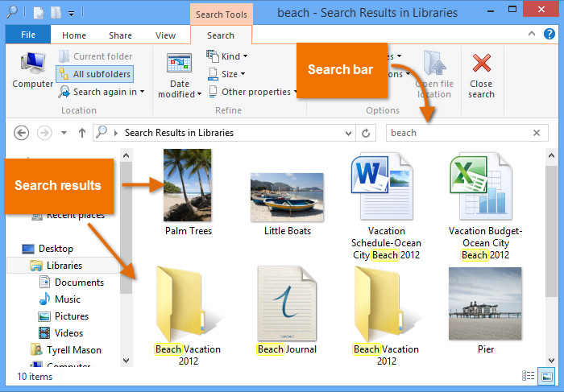This screenshot has width=564, height=392.
Task: Select Pictures in the navigation pane
Action: (x=72, y=316)
